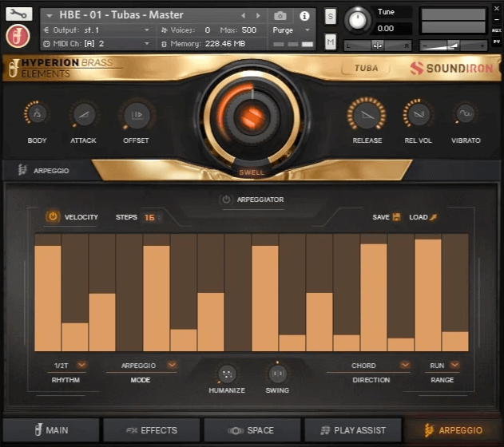The image size is (504, 447).
Task: Click the wrench instrument options icon
Action: coord(19,14)
